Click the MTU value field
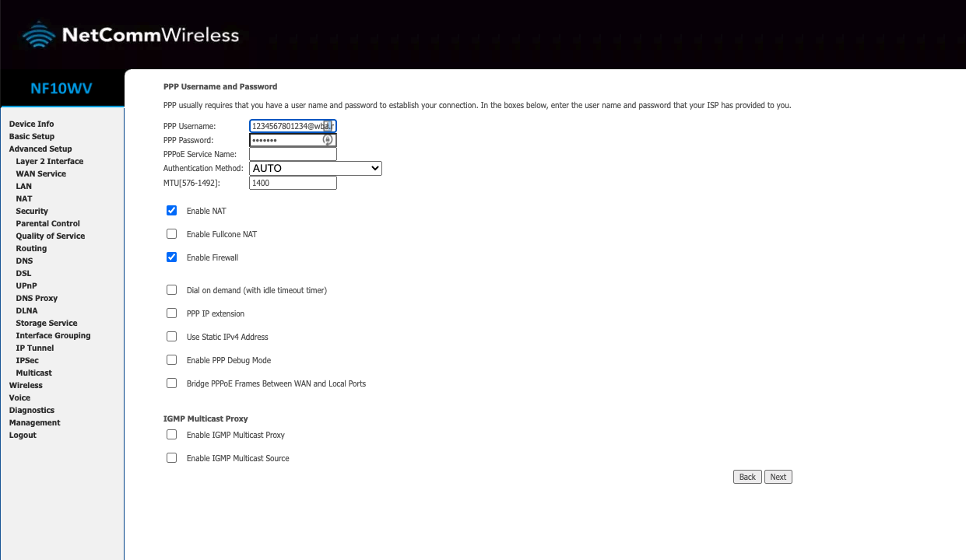The height and width of the screenshot is (560, 966). point(293,183)
